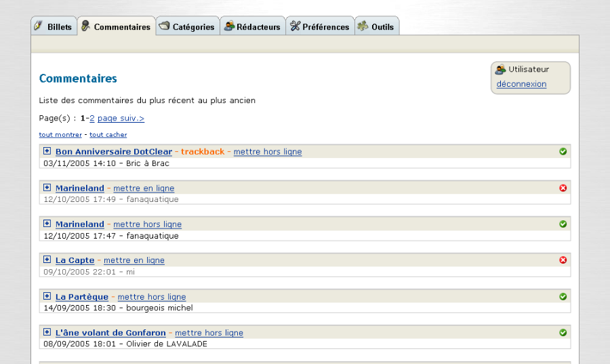Click the pencil icon on Billets tab
Screen dimensions: 610x364
(x=39, y=26)
